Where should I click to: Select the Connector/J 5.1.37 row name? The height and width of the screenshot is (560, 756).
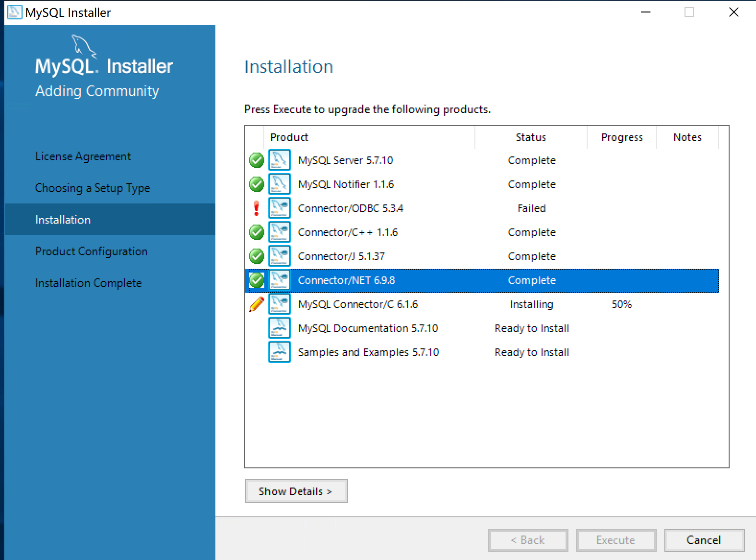click(x=342, y=256)
